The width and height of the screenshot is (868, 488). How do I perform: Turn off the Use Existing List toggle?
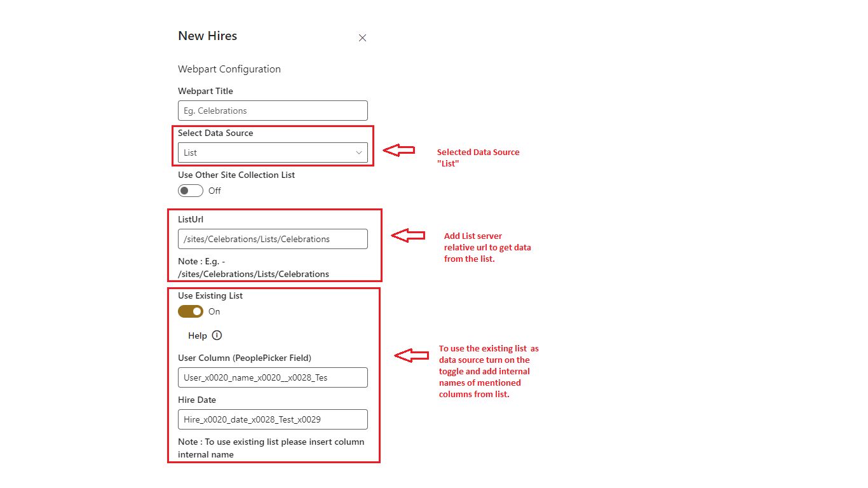pos(191,311)
